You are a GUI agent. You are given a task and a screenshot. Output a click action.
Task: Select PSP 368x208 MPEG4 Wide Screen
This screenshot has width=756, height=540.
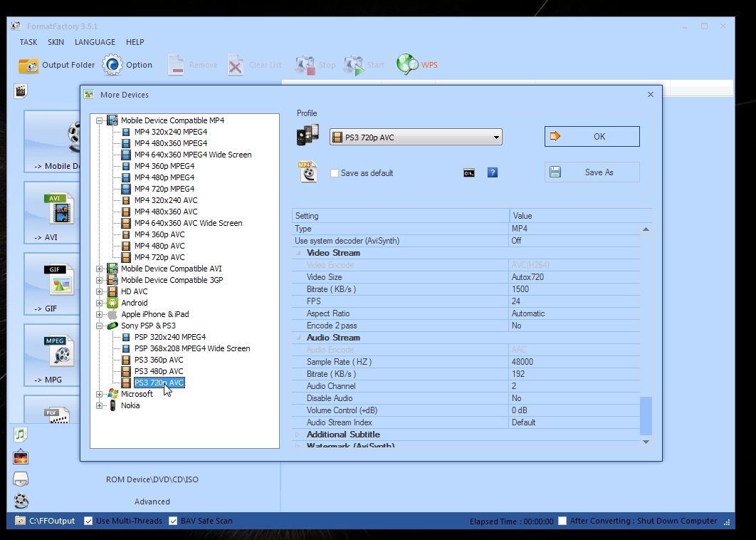click(192, 348)
